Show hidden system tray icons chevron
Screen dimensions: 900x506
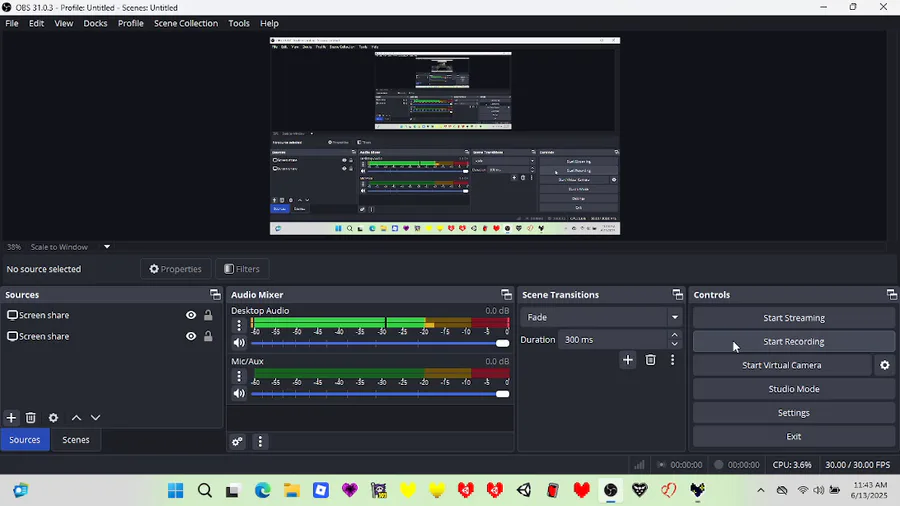coord(761,490)
